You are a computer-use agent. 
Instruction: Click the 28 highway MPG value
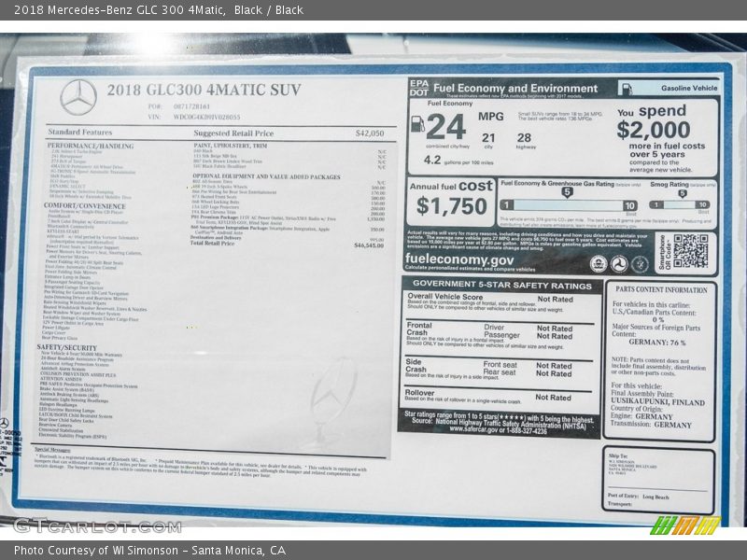[524, 137]
